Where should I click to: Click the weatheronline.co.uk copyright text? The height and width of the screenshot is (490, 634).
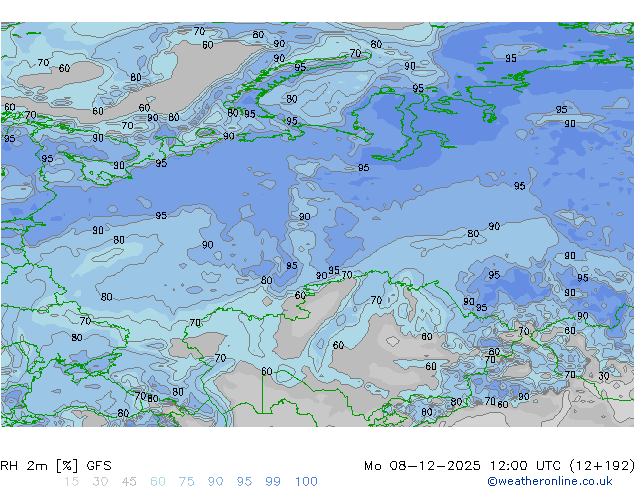click(550, 481)
